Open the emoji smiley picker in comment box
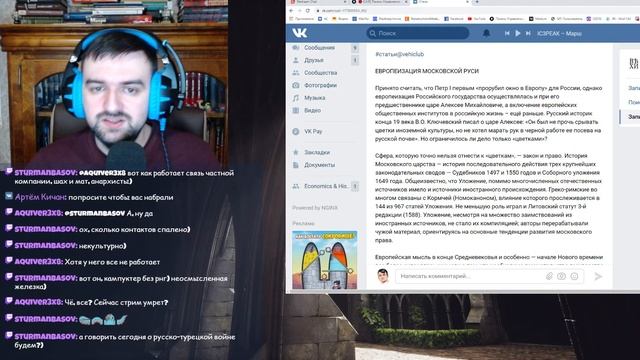The height and width of the screenshot is (360, 640). pos(574,276)
